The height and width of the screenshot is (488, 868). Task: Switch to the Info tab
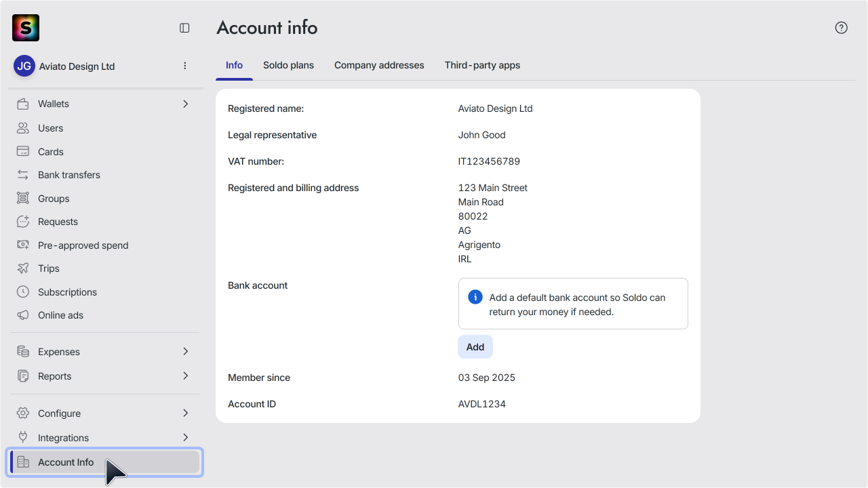[234, 66]
